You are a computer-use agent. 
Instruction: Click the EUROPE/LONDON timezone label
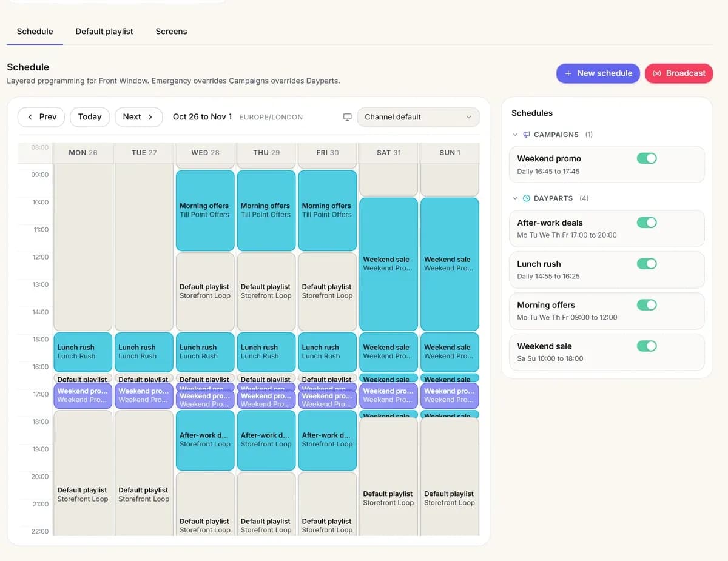coord(271,118)
